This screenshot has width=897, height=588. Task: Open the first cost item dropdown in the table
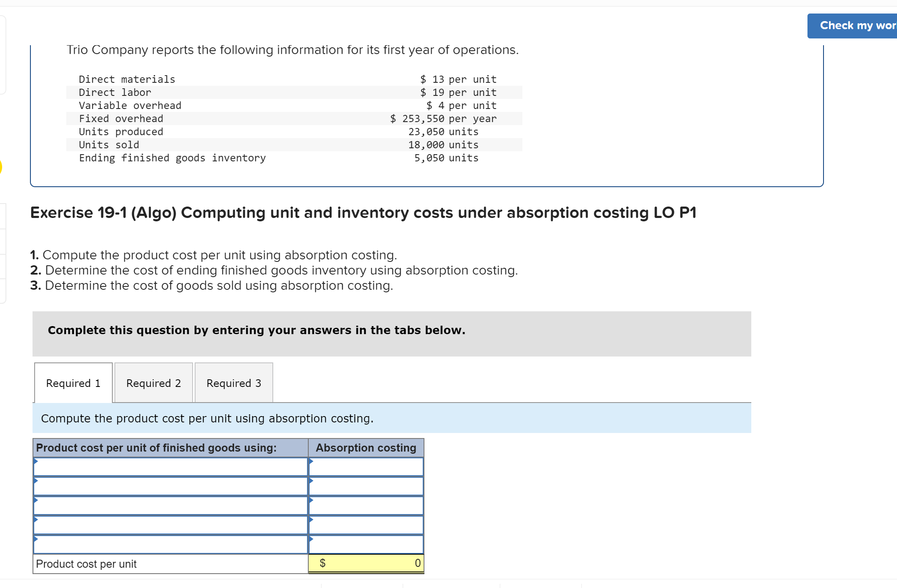tap(169, 467)
